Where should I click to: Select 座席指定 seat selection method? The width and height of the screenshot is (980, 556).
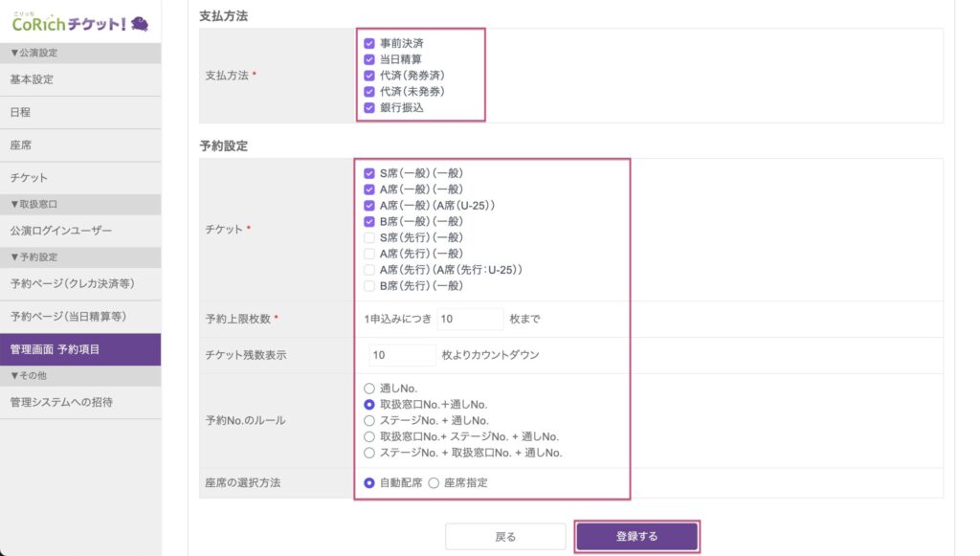(435, 483)
